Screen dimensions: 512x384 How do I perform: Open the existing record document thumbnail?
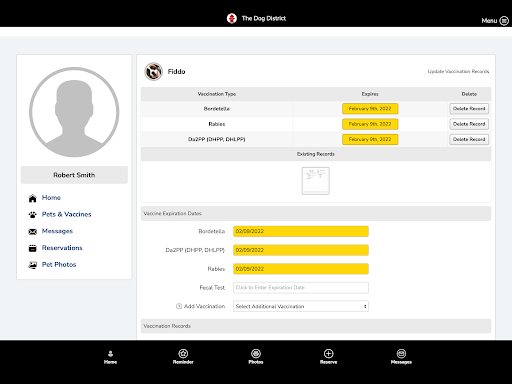coord(316,181)
